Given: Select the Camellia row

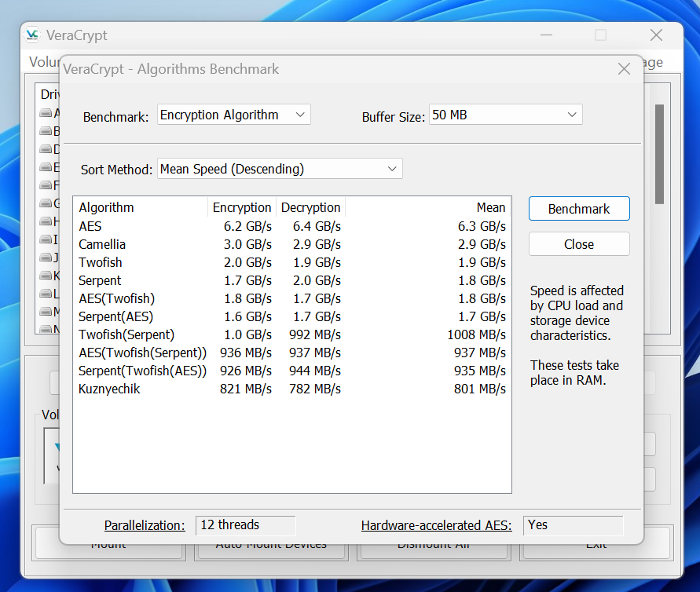Looking at the screenshot, I should click(292, 244).
